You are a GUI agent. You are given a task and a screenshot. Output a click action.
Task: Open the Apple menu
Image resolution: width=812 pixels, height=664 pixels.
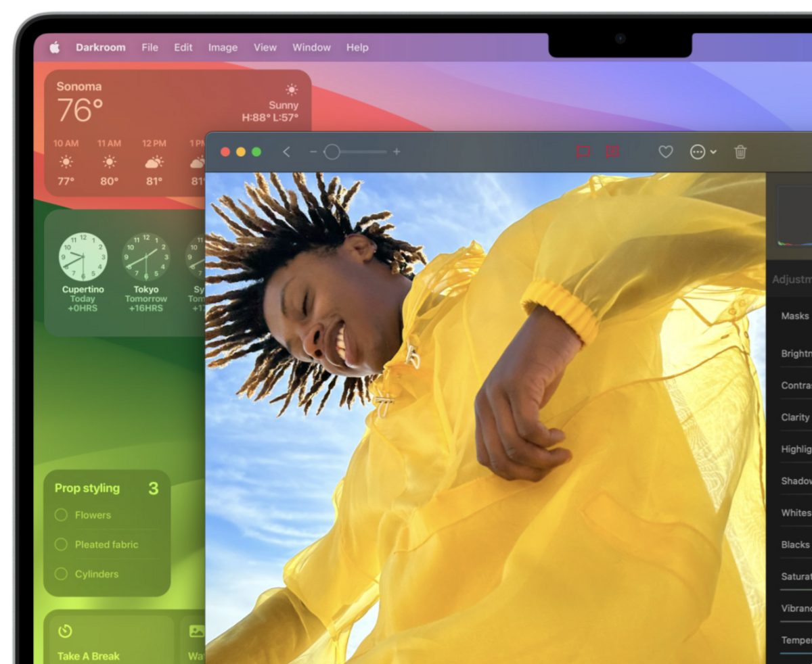coord(55,47)
